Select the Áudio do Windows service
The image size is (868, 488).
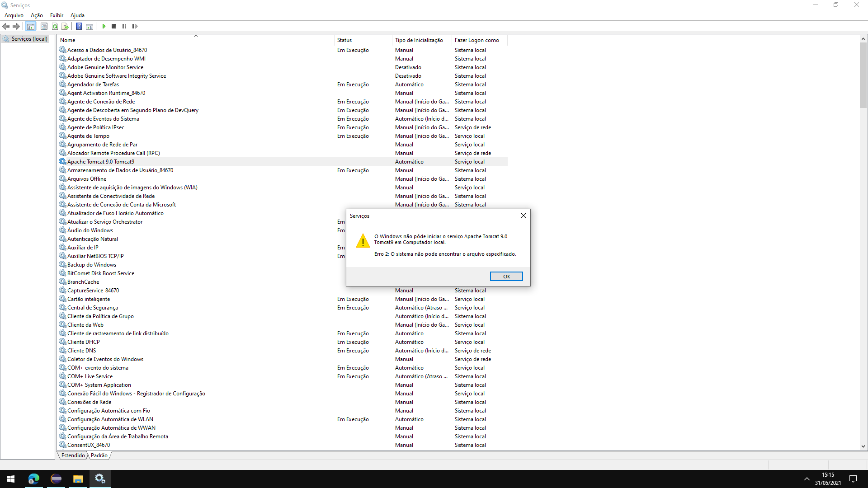(x=202, y=230)
